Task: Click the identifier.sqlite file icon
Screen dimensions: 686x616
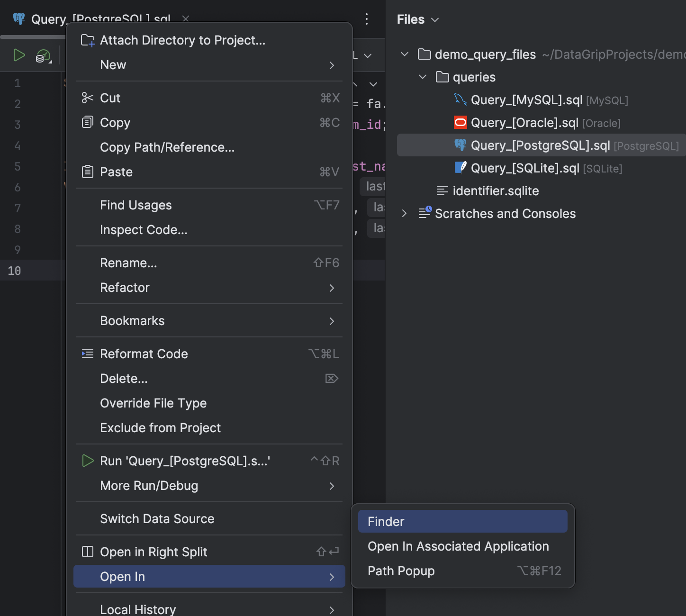Action: point(441,190)
